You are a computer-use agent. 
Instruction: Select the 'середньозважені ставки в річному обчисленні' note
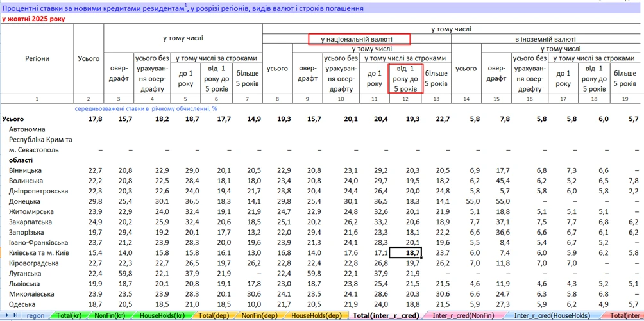click(x=146, y=109)
